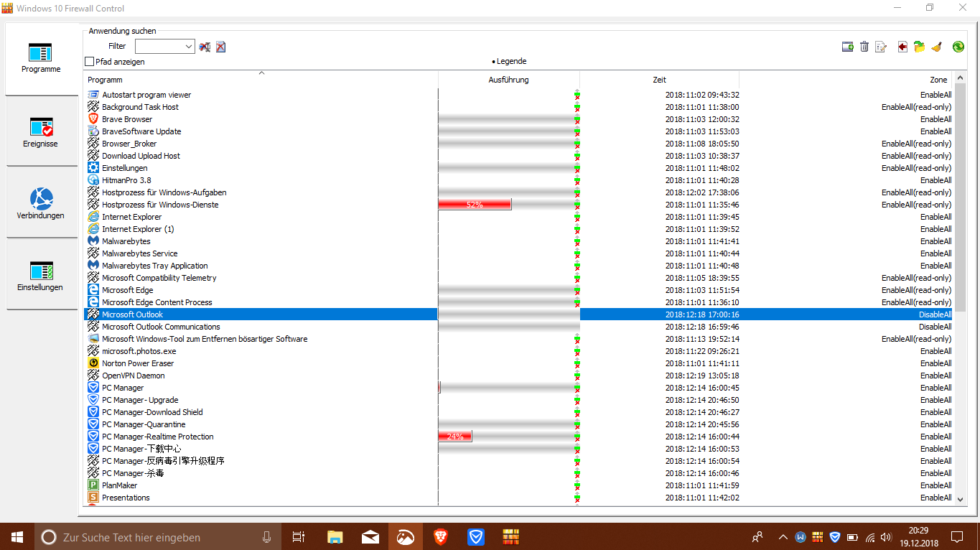Click scrollbar down arrow of program list
980x550 pixels.
tap(961, 498)
